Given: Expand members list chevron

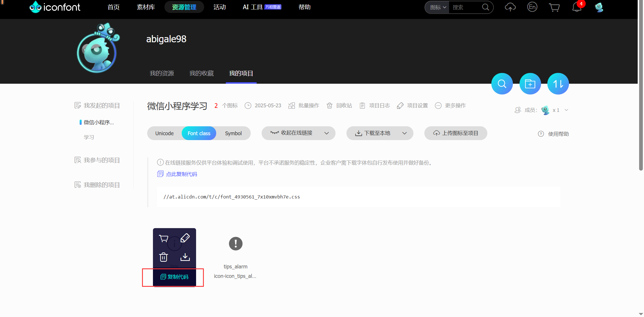Looking at the screenshot, I should pyautogui.click(x=566, y=110).
